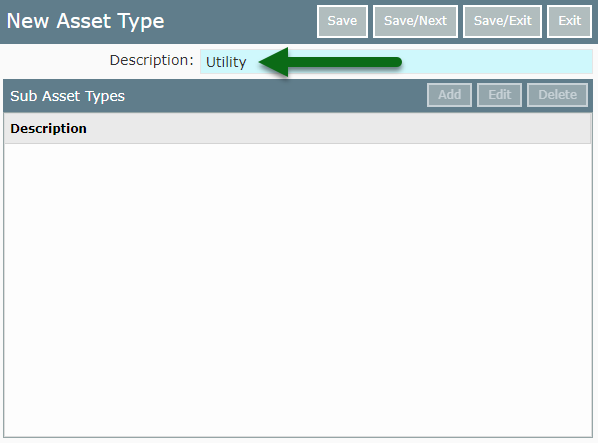Choose Save/Next to continue
598x443 pixels.
click(x=415, y=21)
